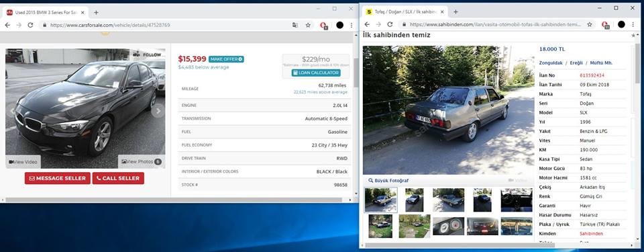The width and height of the screenshot is (644, 252).
Task: Open translate icon in left browser address bar
Action: tap(295, 25)
